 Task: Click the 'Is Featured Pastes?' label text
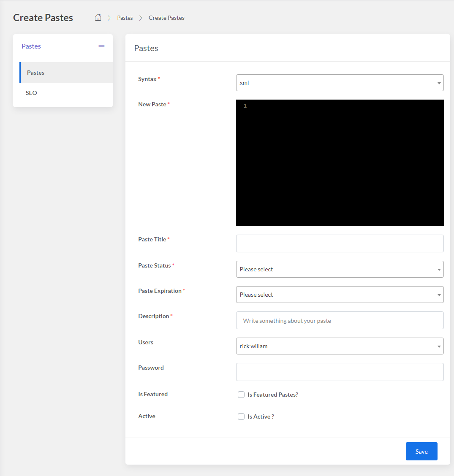[x=273, y=395]
